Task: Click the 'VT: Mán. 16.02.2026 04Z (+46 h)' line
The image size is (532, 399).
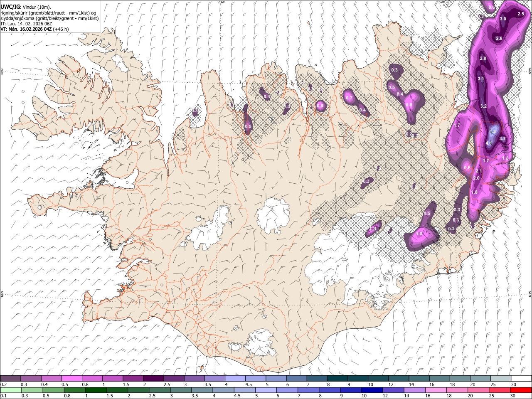Action: [34, 30]
